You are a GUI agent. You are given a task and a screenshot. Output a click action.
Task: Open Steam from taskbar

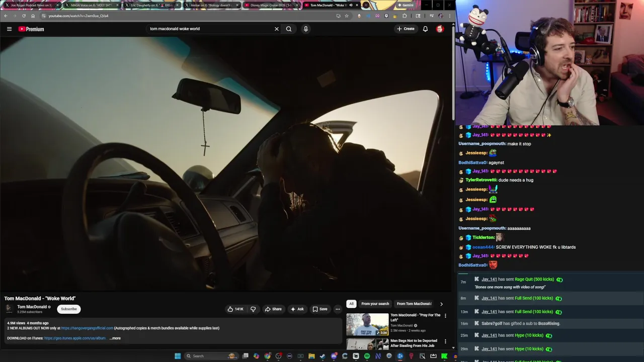coord(323,356)
